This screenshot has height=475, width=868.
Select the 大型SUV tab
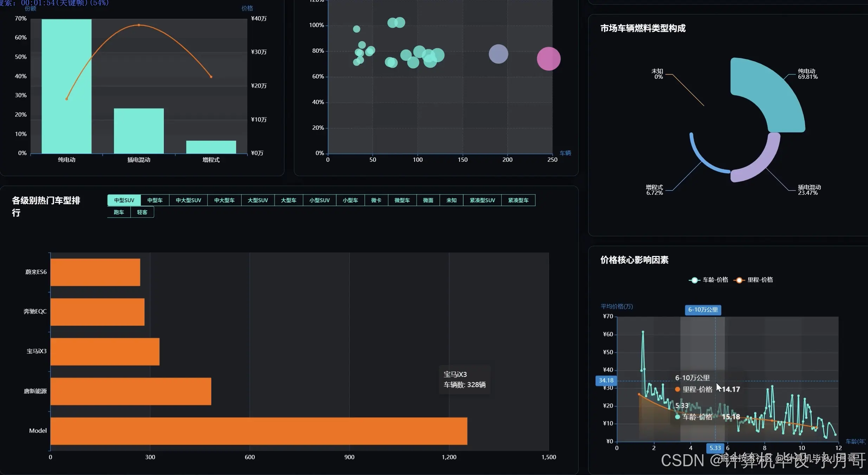click(x=258, y=200)
